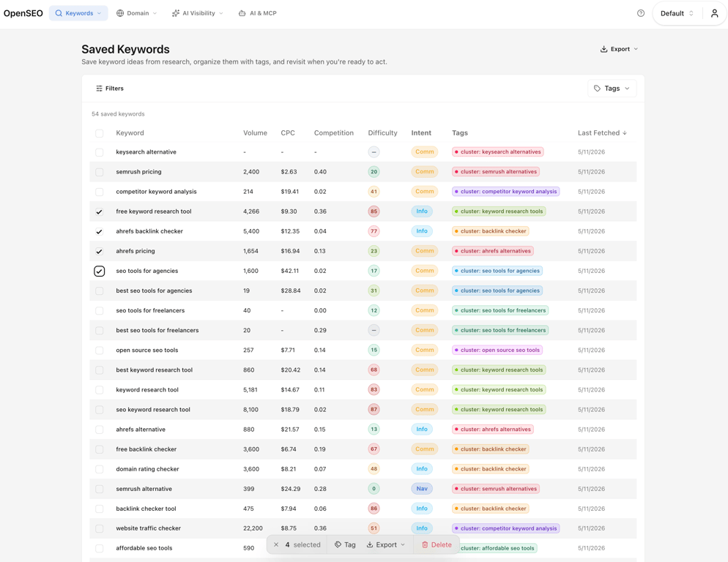
Task: Click Comm intent badge for semrush pricing
Action: point(424,172)
